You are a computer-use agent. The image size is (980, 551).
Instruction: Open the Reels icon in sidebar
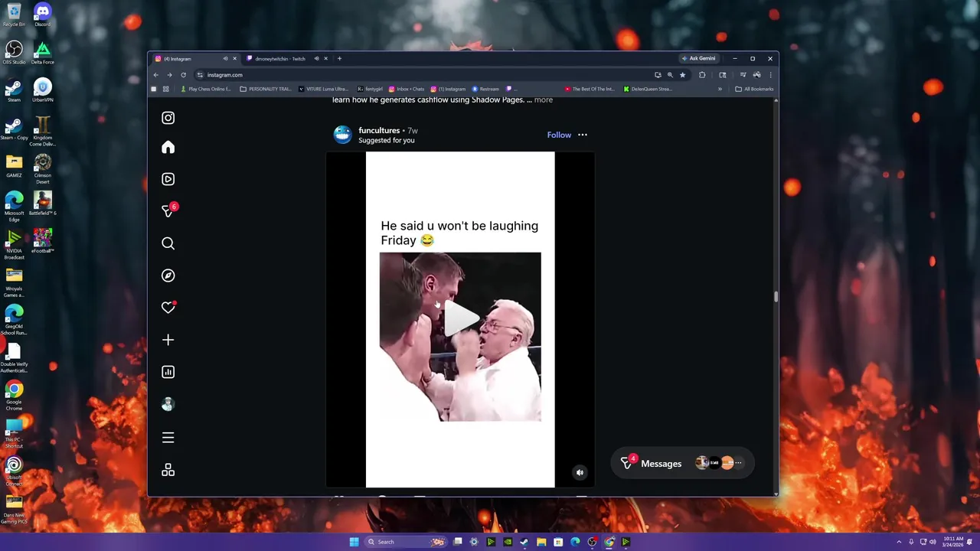[x=168, y=179]
